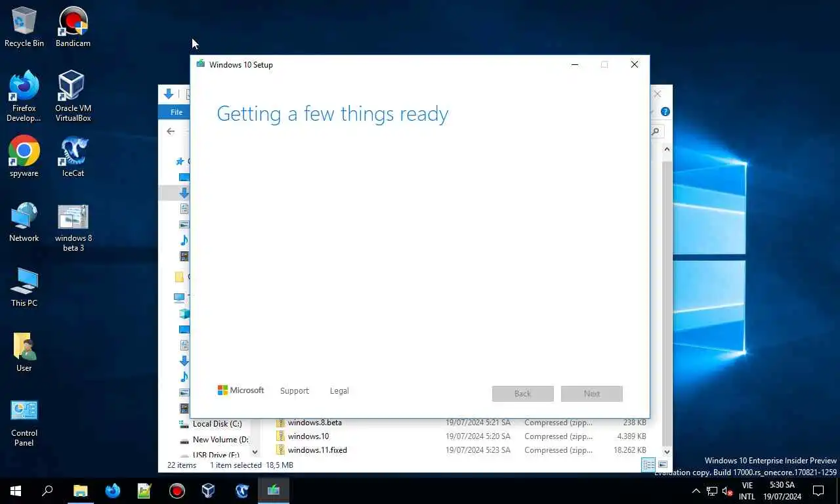Open the Network desktop icon
The image size is (840, 504).
(24, 222)
